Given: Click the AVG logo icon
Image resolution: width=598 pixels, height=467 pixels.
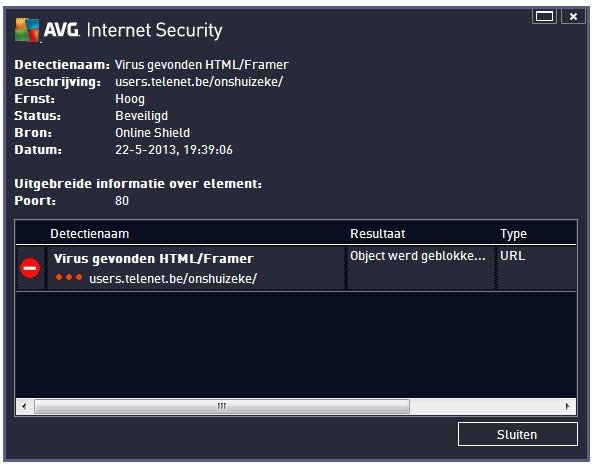Looking at the screenshot, I should [27, 30].
